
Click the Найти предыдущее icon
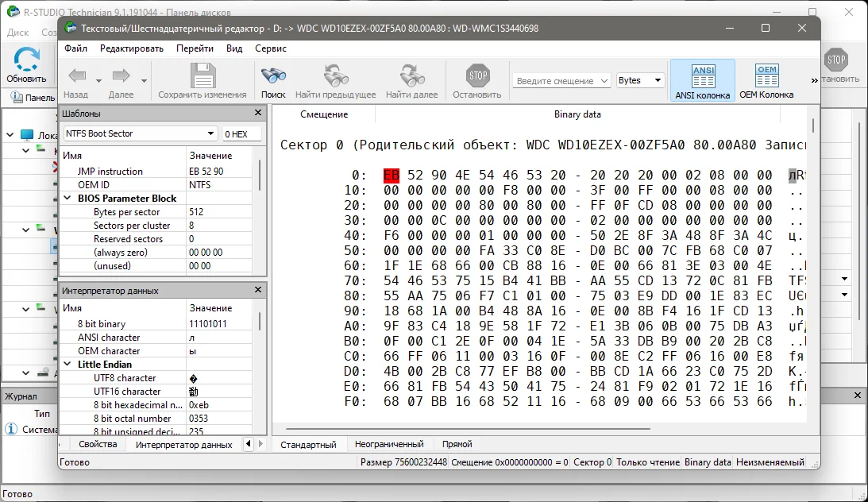pyautogui.click(x=335, y=75)
